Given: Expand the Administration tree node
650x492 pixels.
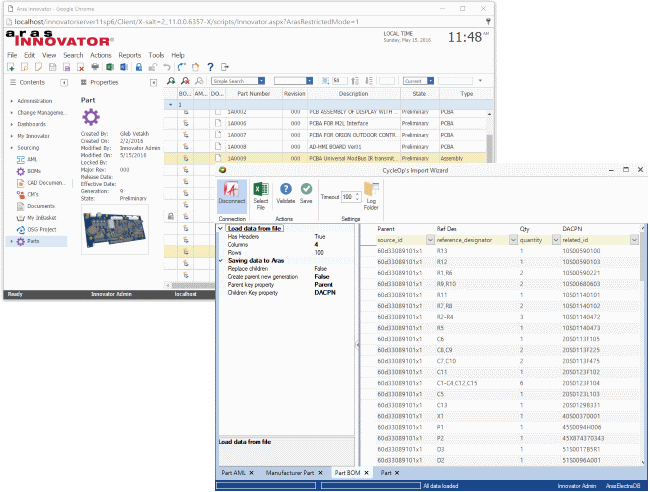Looking at the screenshot, I should coord(12,101).
